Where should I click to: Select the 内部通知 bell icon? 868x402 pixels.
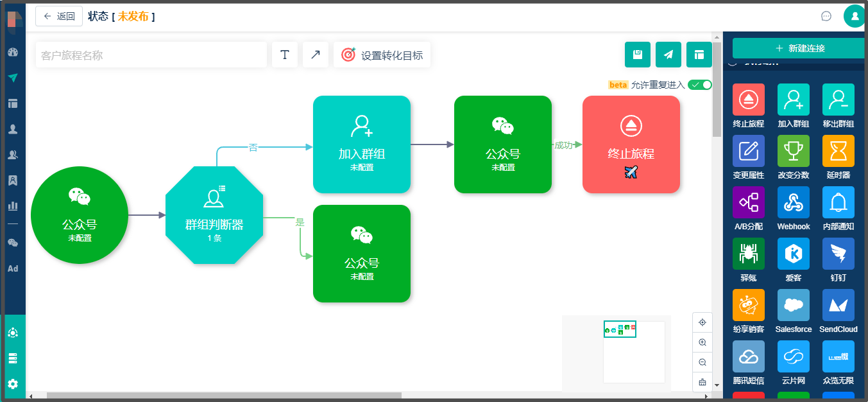click(x=838, y=202)
